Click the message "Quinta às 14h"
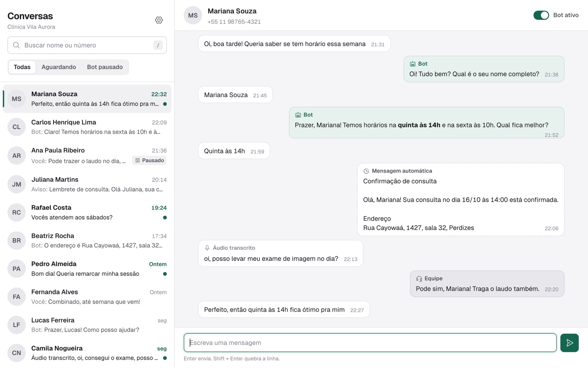Viewport: 588px width, 368px height. point(224,151)
